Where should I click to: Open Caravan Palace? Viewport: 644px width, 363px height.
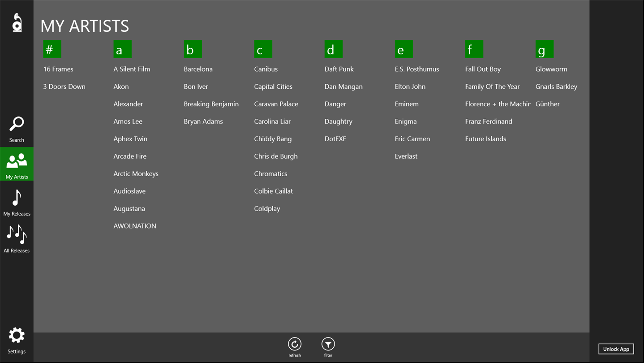pyautogui.click(x=276, y=104)
